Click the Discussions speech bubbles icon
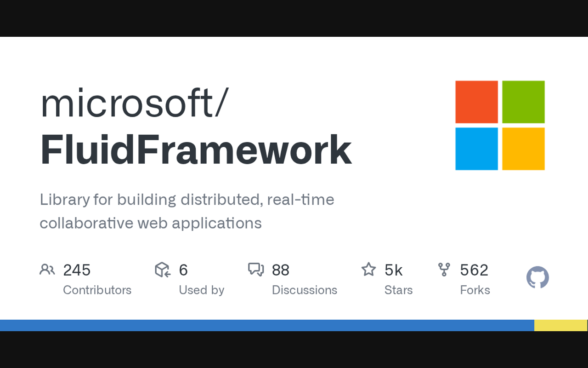The width and height of the screenshot is (588, 368). [x=256, y=270]
